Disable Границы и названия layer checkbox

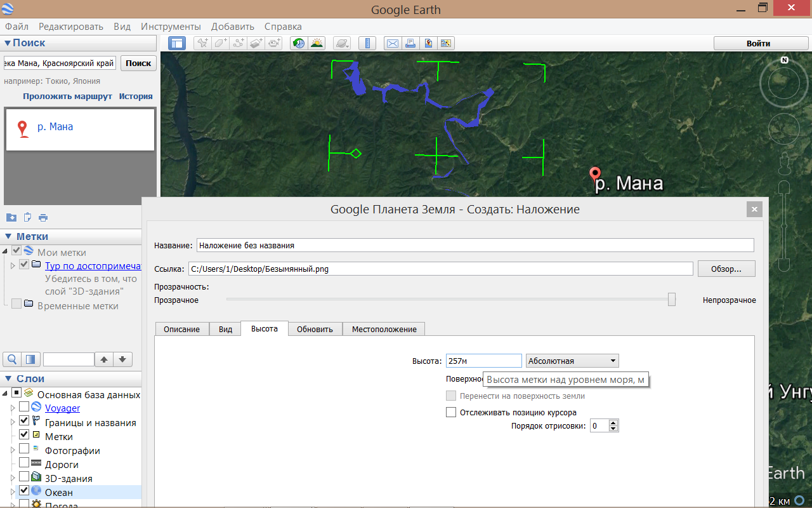pyautogui.click(x=24, y=421)
